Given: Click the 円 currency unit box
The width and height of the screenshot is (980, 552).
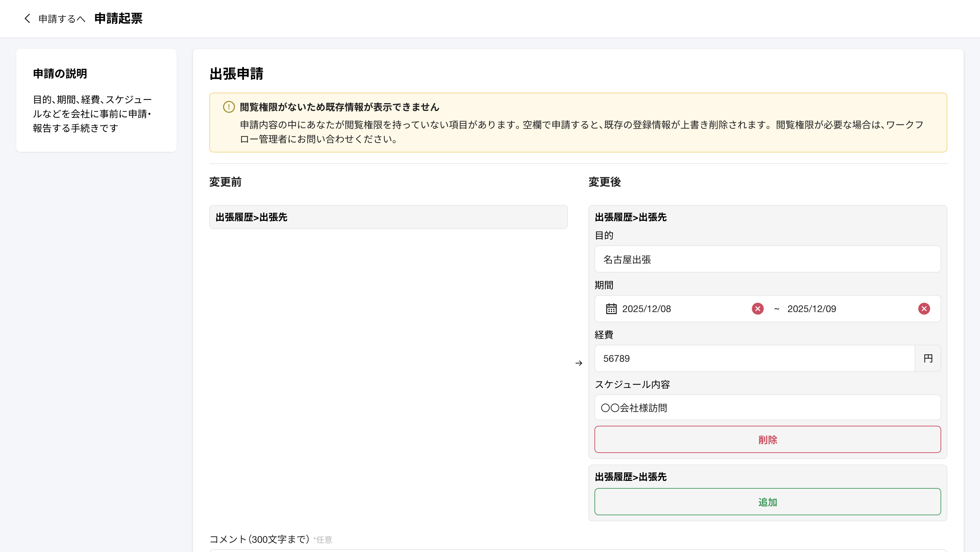Looking at the screenshot, I should 928,358.
